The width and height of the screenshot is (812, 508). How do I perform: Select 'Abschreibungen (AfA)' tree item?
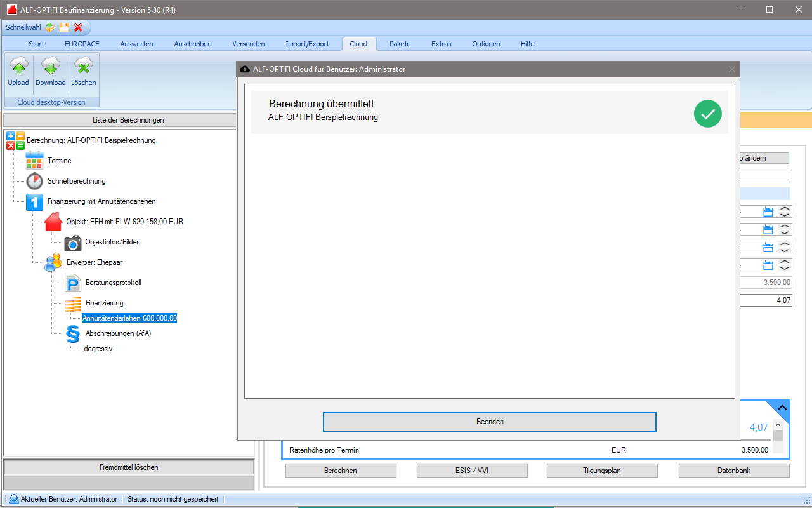click(x=119, y=333)
